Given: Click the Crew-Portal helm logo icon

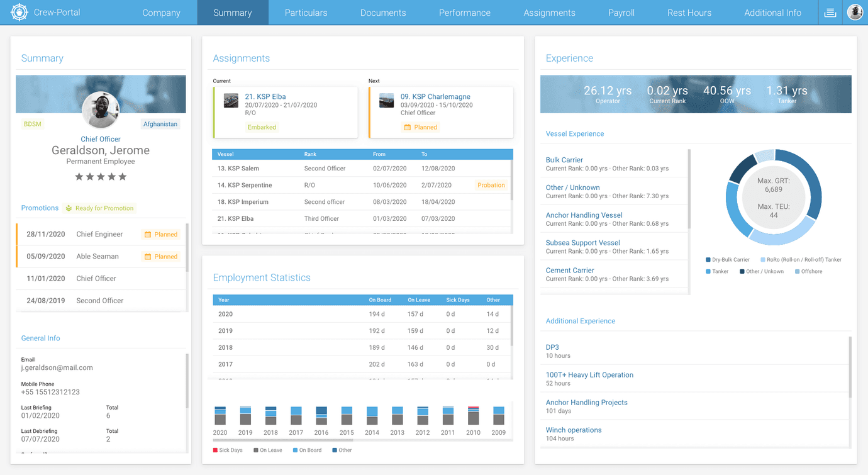Looking at the screenshot, I should click(x=19, y=13).
